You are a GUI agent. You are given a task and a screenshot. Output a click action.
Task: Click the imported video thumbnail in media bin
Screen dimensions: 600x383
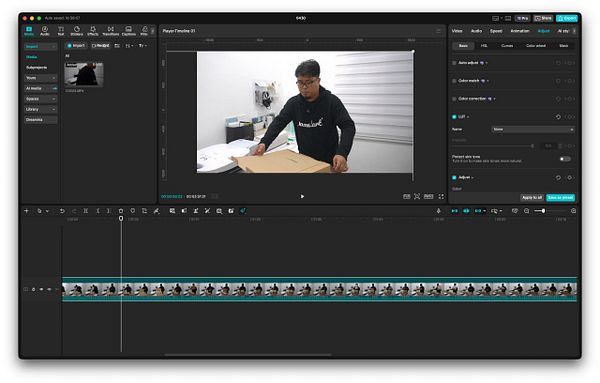84,74
